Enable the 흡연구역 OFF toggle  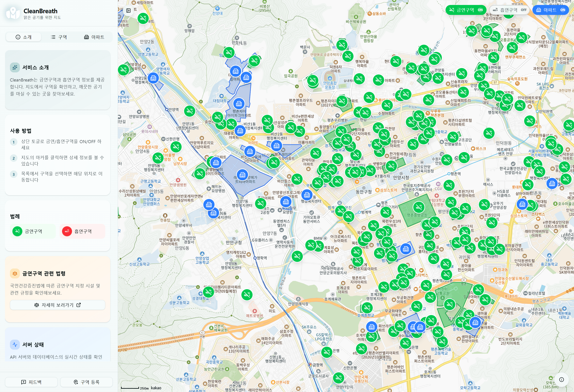(x=509, y=10)
